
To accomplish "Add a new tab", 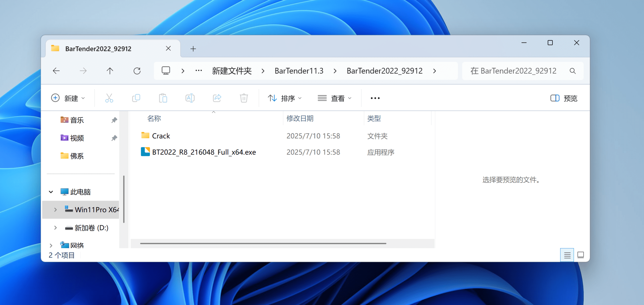I will [193, 49].
